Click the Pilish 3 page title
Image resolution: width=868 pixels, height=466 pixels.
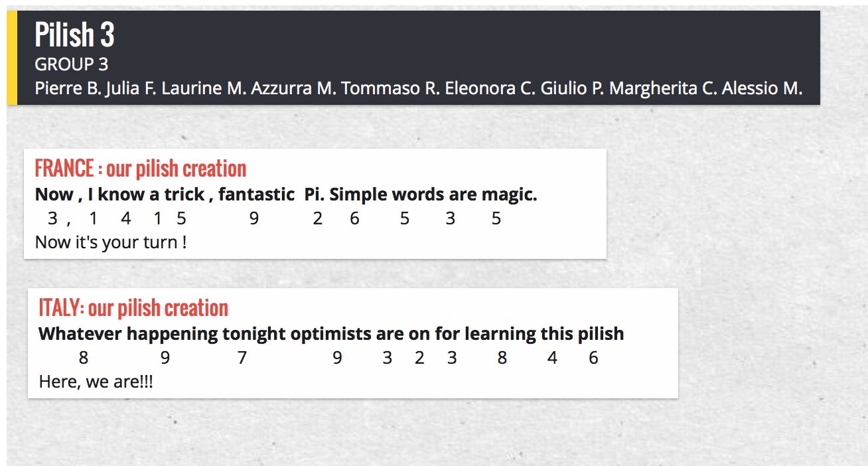click(74, 35)
